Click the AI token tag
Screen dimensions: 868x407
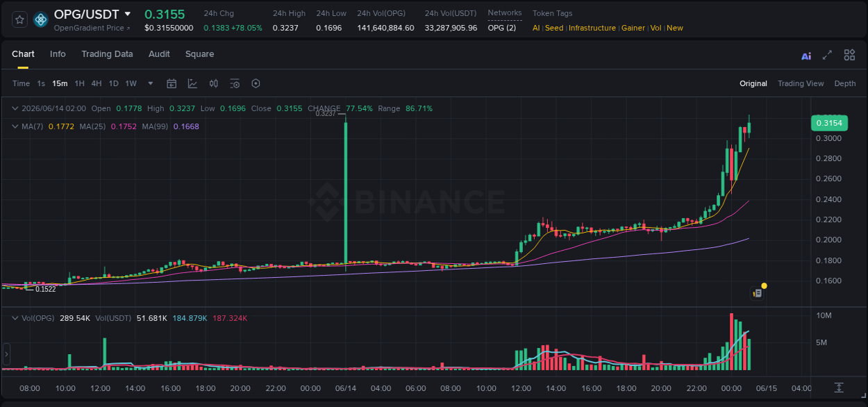(536, 28)
